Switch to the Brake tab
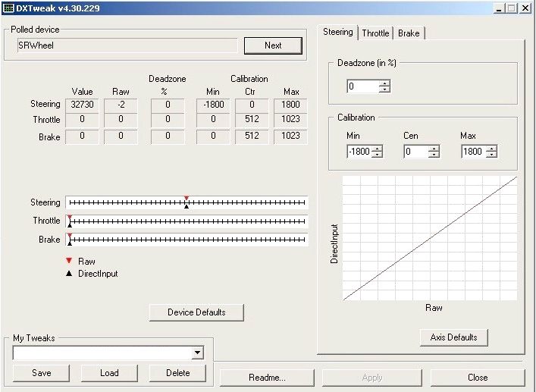 click(409, 33)
